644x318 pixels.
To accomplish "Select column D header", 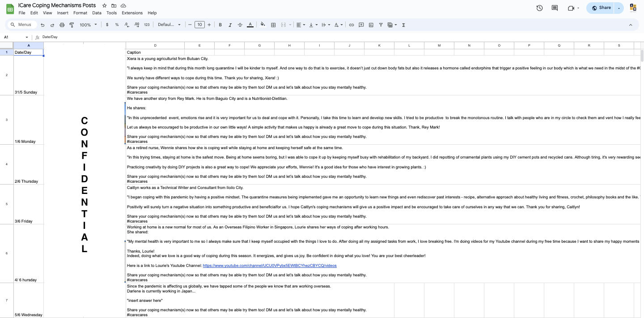I will click(x=155, y=46).
